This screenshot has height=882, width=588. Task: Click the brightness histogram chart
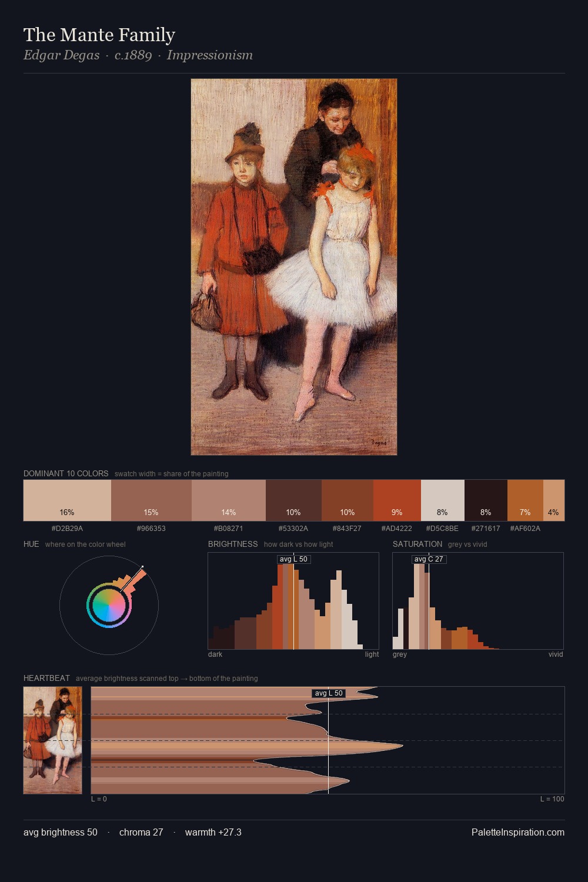click(x=293, y=601)
